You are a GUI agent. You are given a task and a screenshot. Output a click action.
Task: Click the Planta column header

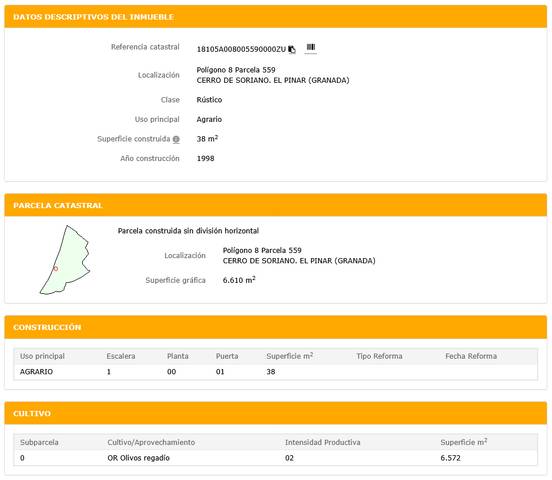(177, 356)
